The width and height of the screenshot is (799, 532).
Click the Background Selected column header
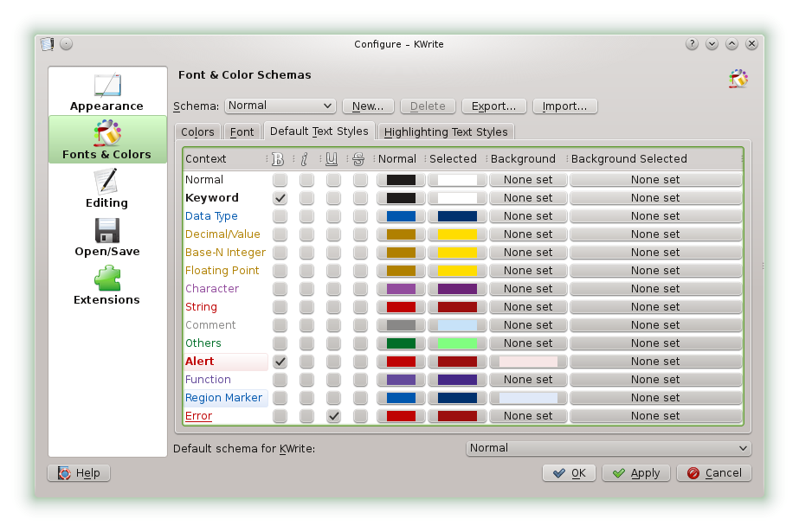654,159
